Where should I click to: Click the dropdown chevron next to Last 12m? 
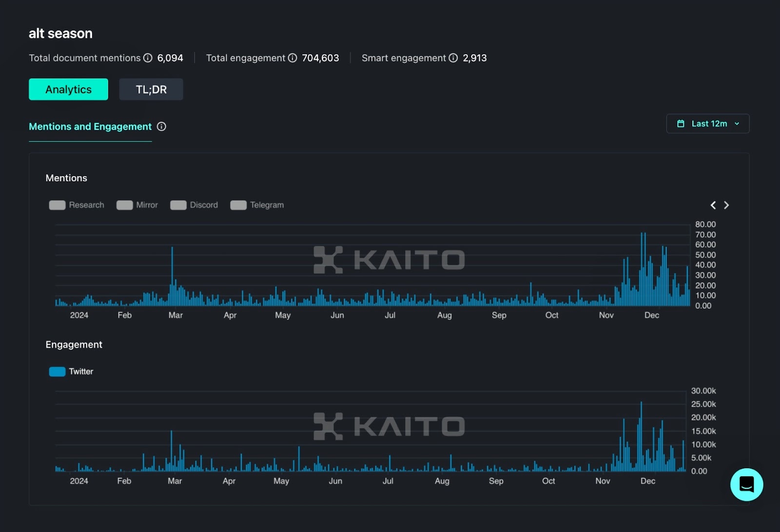737,124
